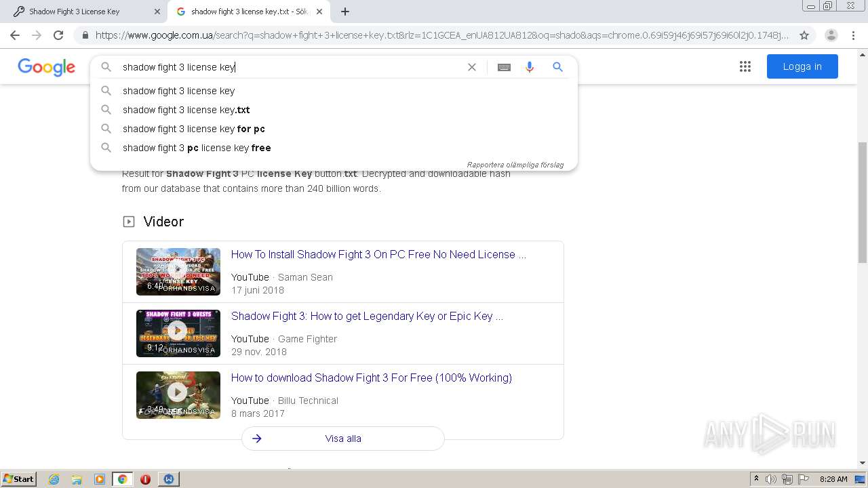The height and width of the screenshot is (488, 868).
Task: Show hidden system tray icons
Action: pyautogui.click(x=756, y=479)
